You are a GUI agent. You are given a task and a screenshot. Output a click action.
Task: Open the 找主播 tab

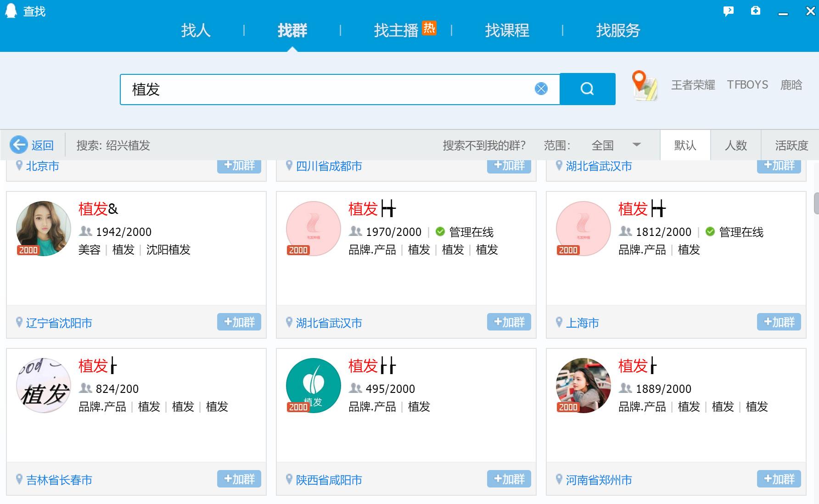click(396, 31)
